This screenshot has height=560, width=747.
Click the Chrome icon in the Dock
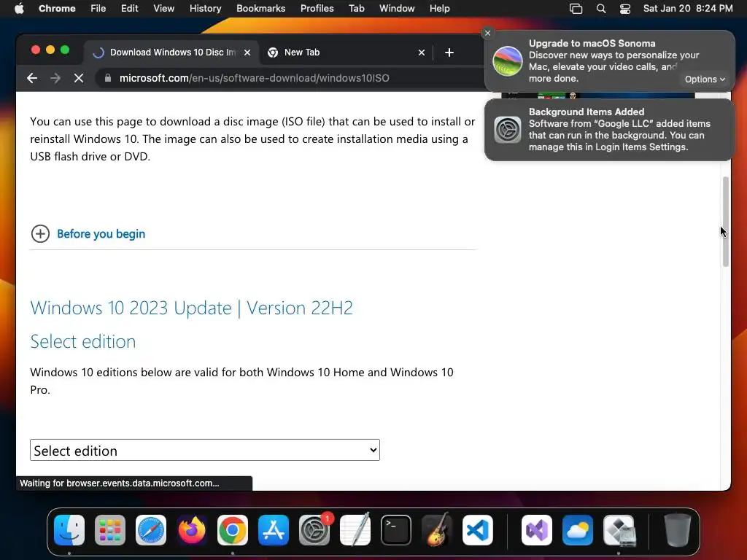(x=233, y=530)
